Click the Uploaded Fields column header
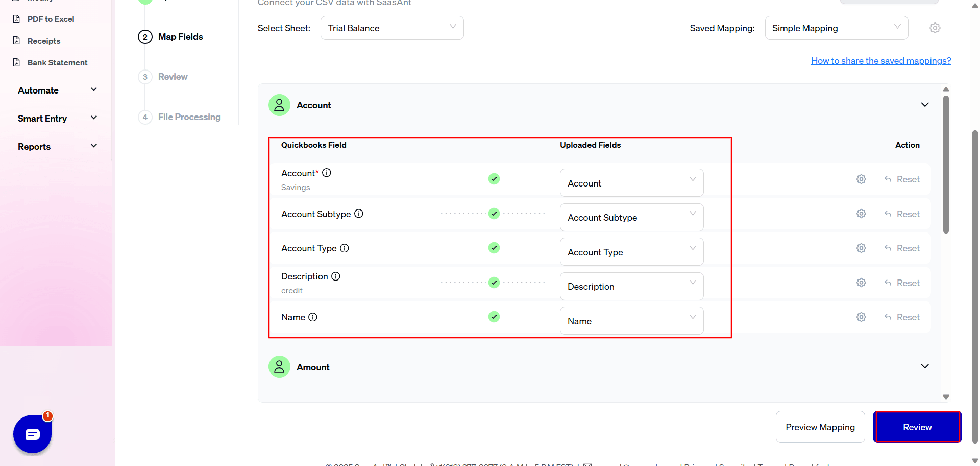Screen dimensions: 980x466 point(591,145)
